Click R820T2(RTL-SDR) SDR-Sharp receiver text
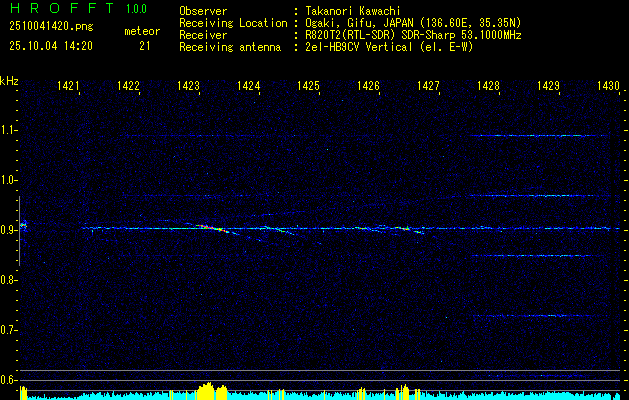 click(413, 35)
